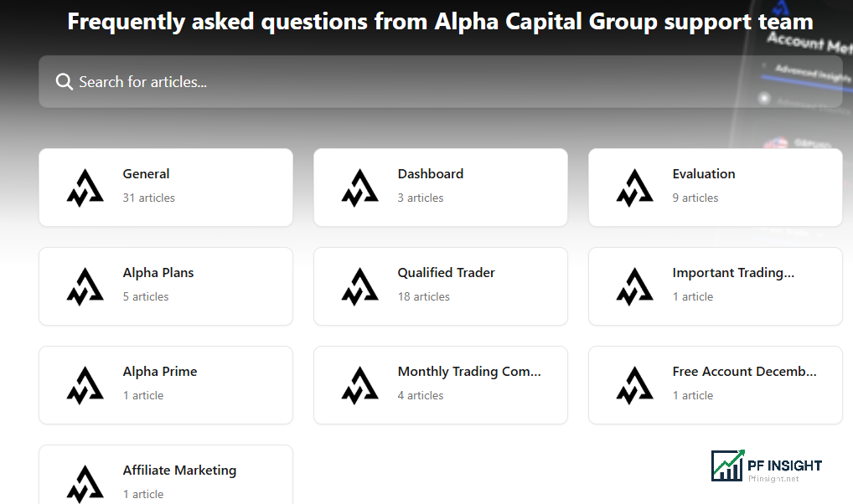853x504 pixels.
Task: Open the Free Account Decemb... title
Action: coord(744,372)
